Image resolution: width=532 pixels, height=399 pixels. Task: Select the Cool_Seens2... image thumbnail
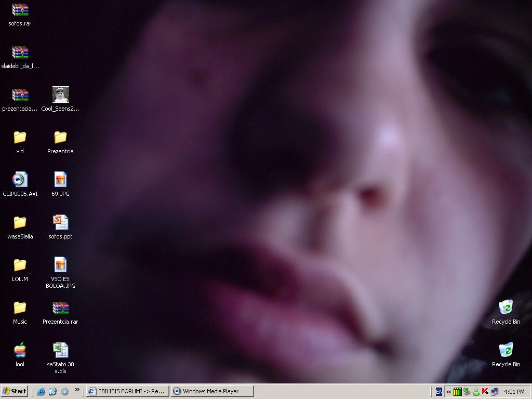click(x=60, y=95)
